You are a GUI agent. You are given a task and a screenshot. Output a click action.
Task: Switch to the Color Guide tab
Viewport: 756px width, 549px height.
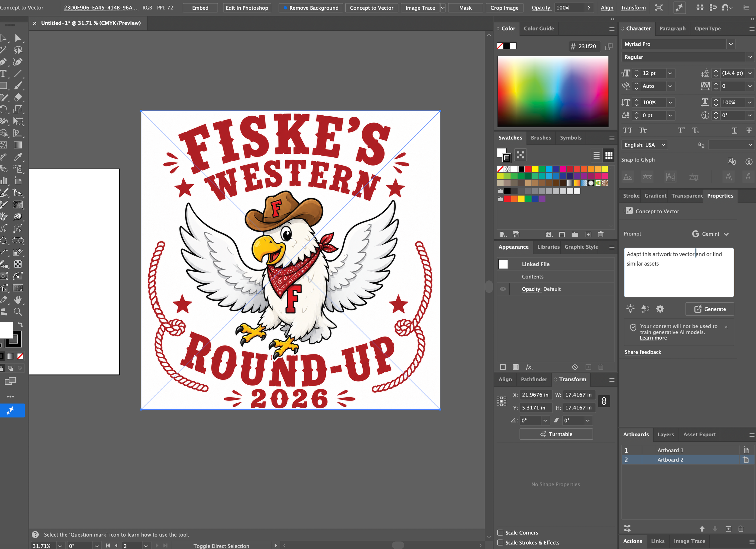pyautogui.click(x=539, y=29)
